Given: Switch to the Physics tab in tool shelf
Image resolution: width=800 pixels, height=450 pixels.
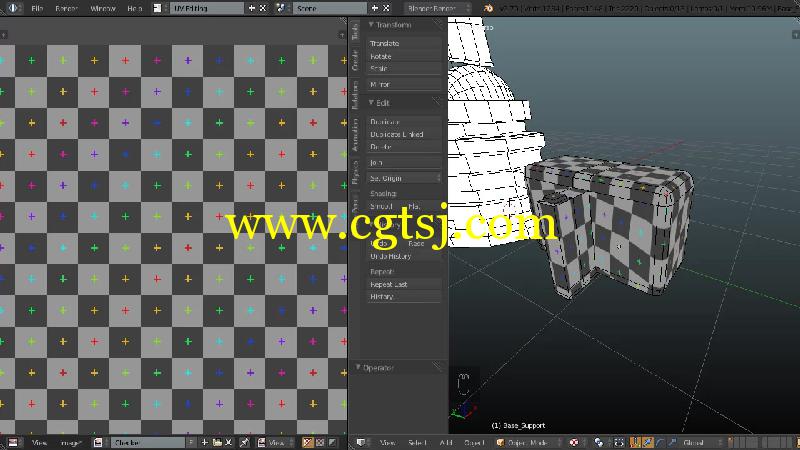Looking at the screenshot, I should 355,172.
